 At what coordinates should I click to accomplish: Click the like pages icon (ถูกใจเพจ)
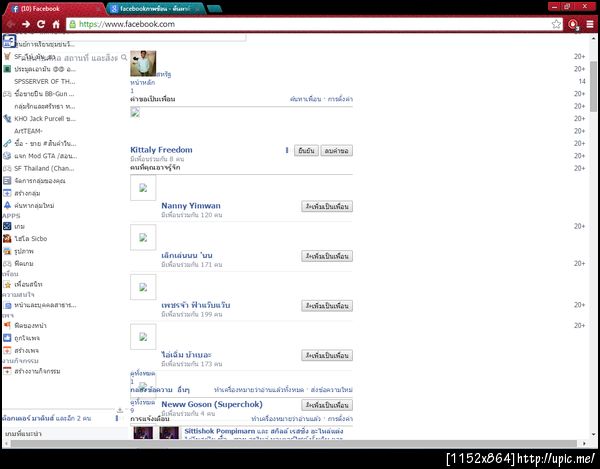pyautogui.click(x=7, y=338)
